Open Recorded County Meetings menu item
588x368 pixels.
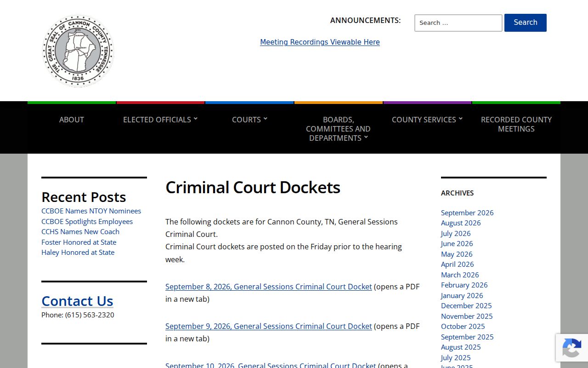click(516, 124)
